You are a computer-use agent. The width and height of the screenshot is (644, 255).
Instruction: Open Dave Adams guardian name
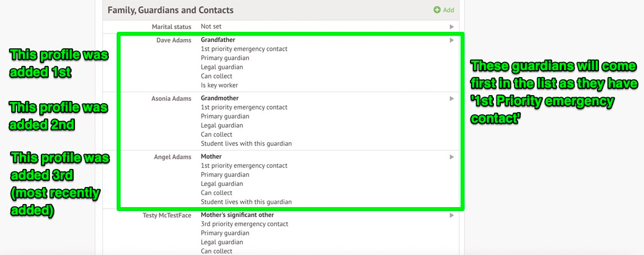click(173, 40)
